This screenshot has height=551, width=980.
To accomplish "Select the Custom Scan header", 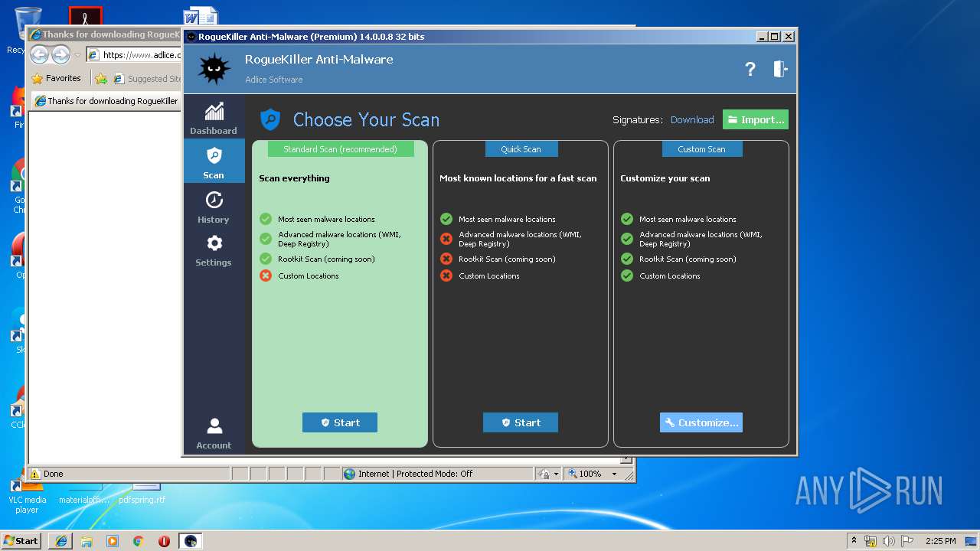I will click(x=701, y=149).
